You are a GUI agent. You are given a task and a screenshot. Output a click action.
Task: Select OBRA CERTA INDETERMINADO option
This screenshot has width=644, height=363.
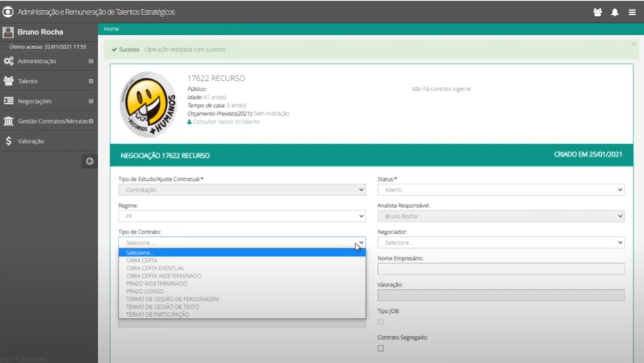click(242, 276)
